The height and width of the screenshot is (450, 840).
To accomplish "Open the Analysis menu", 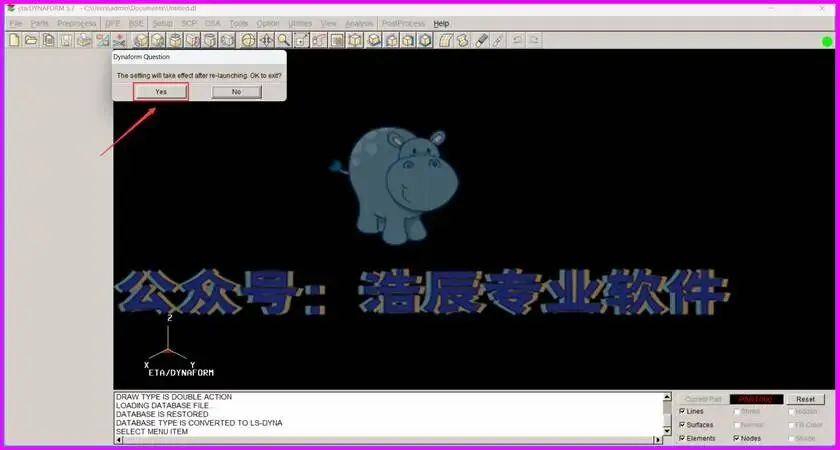I will pos(359,24).
